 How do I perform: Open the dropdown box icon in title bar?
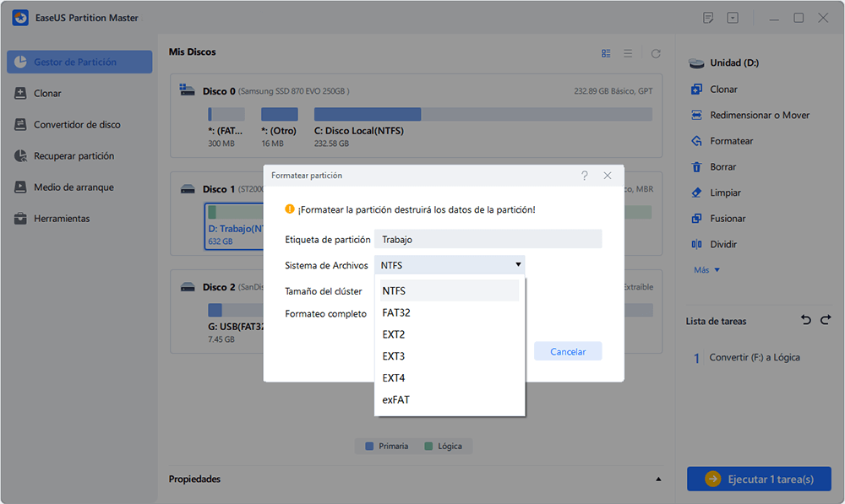pos(733,18)
